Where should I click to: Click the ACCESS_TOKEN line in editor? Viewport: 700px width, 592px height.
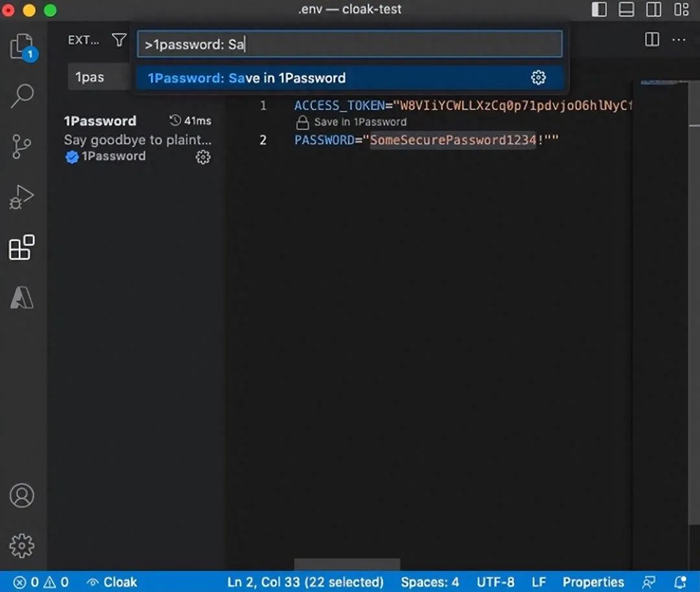[x=463, y=105]
